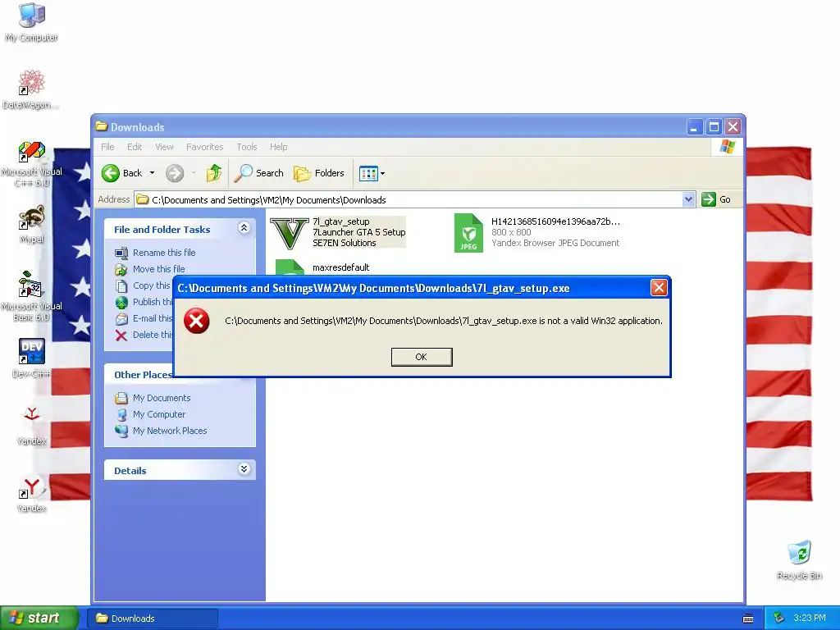The height and width of the screenshot is (630, 840).
Task: Open the Favorites menu
Action: [x=204, y=147]
